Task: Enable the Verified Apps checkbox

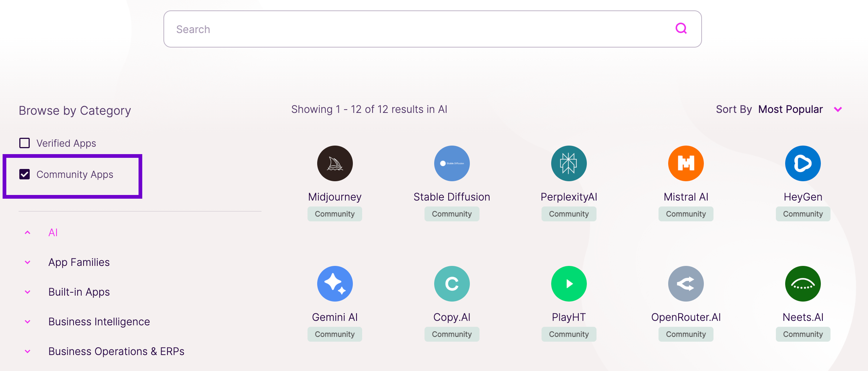Action: [x=25, y=143]
